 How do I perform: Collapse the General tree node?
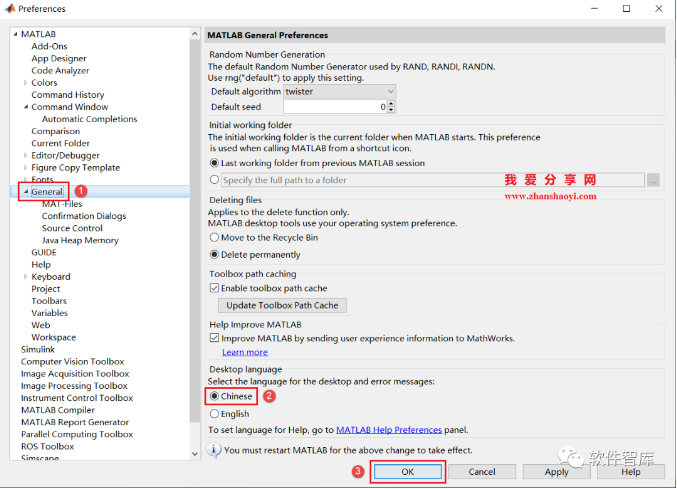(x=26, y=192)
